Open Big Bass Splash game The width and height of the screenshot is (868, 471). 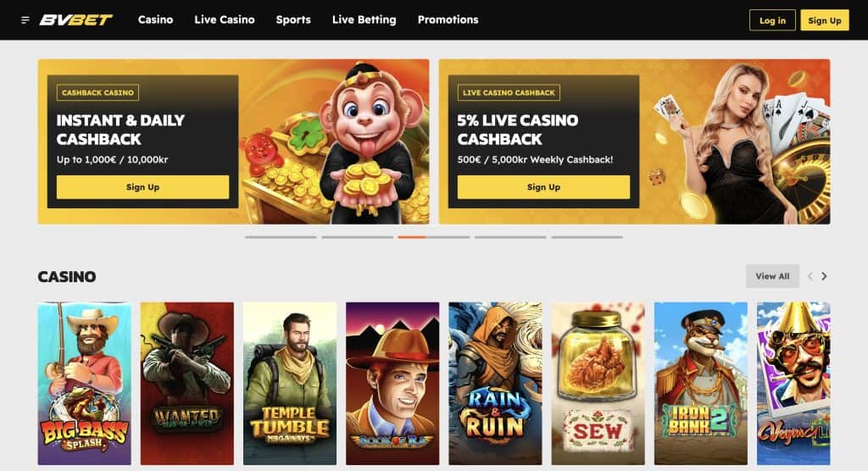84,383
